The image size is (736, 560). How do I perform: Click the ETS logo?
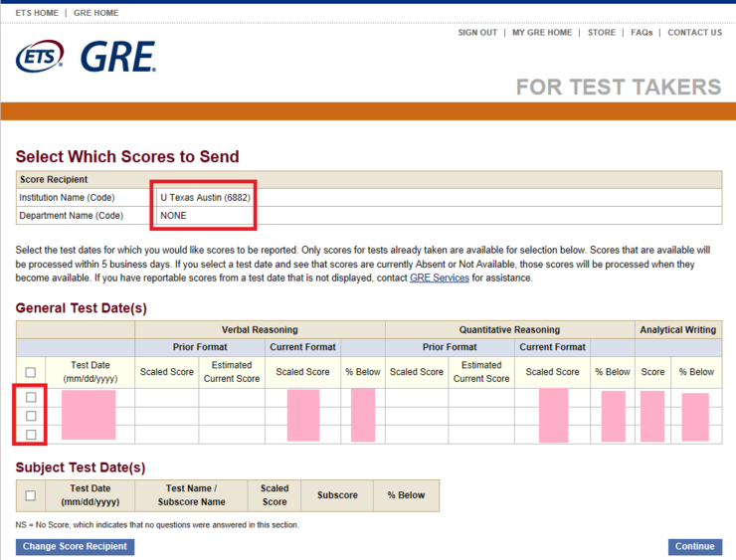[40, 56]
